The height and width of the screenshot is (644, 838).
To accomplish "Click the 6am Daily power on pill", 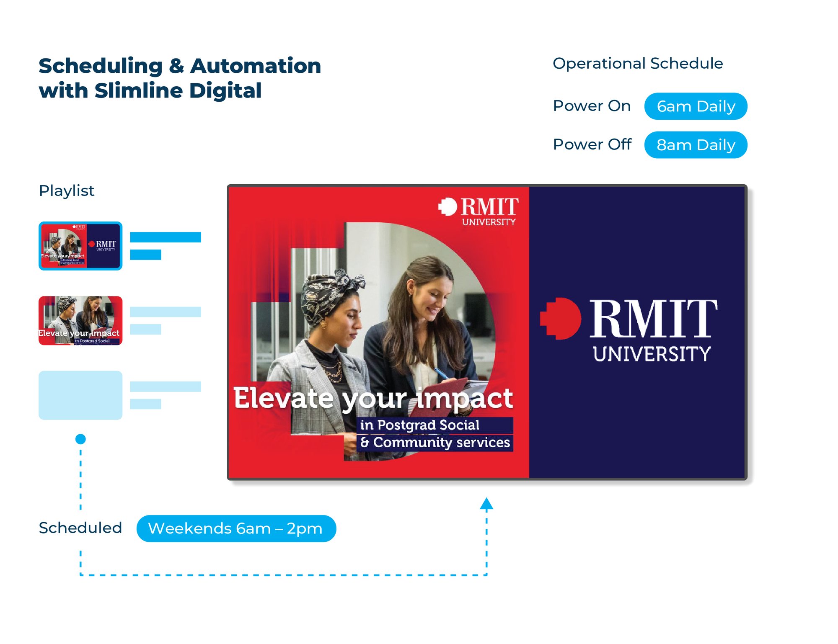I will [x=696, y=106].
